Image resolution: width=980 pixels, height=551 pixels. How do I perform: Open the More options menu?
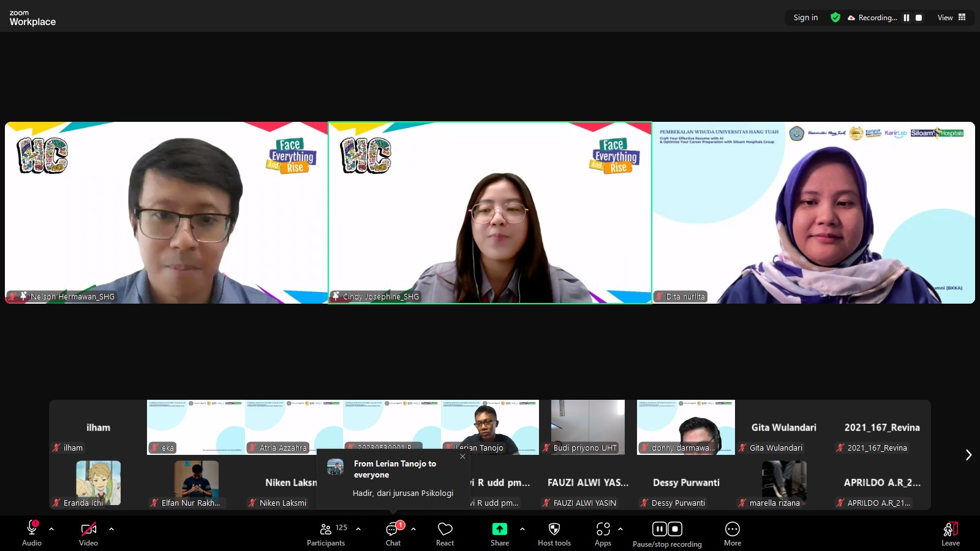732,534
